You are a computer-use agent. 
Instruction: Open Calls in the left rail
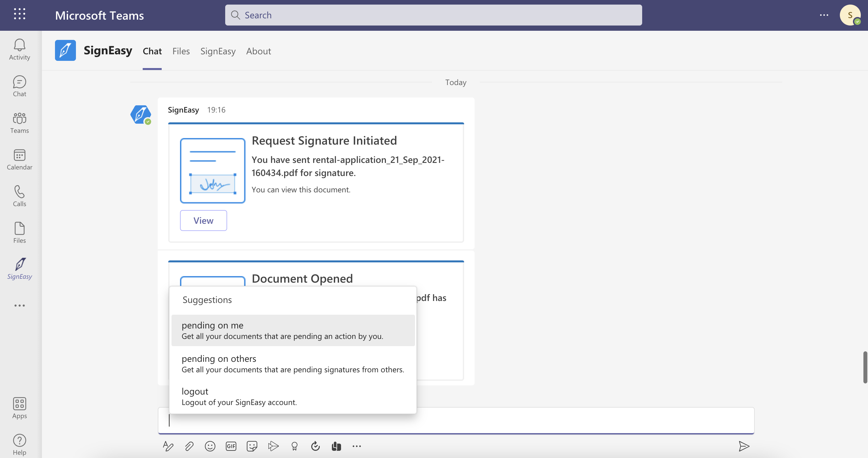point(20,196)
